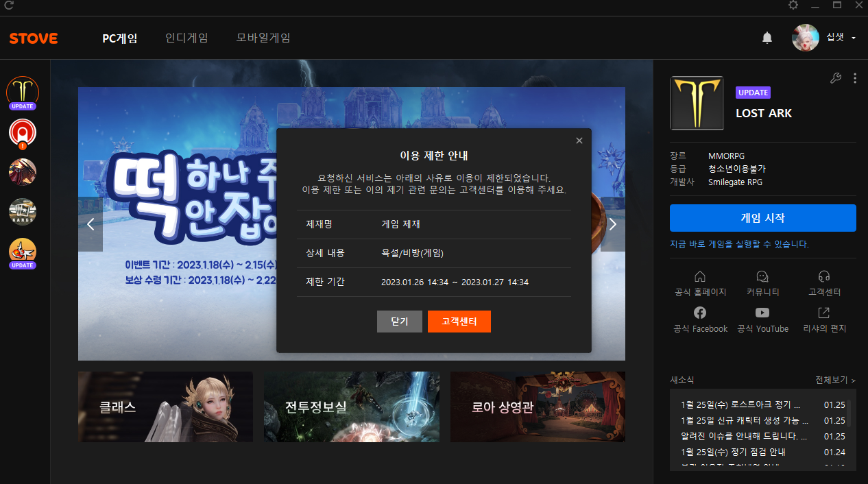The width and height of the screenshot is (868, 484).
Task: Open the three-dot more options menu
Action: point(855,78)
